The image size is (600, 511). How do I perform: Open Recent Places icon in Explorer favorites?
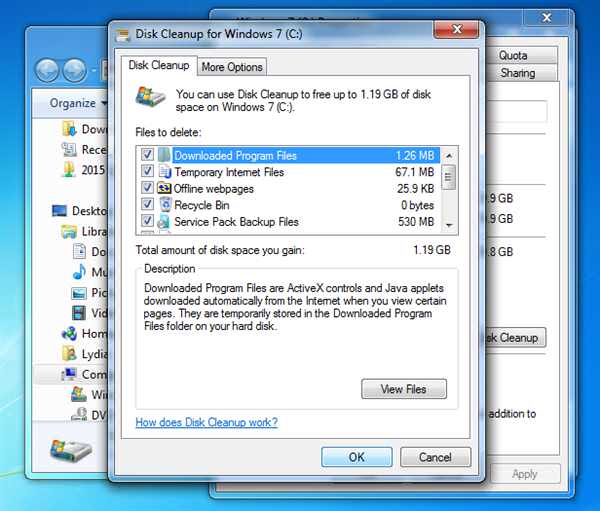[69, 149]
